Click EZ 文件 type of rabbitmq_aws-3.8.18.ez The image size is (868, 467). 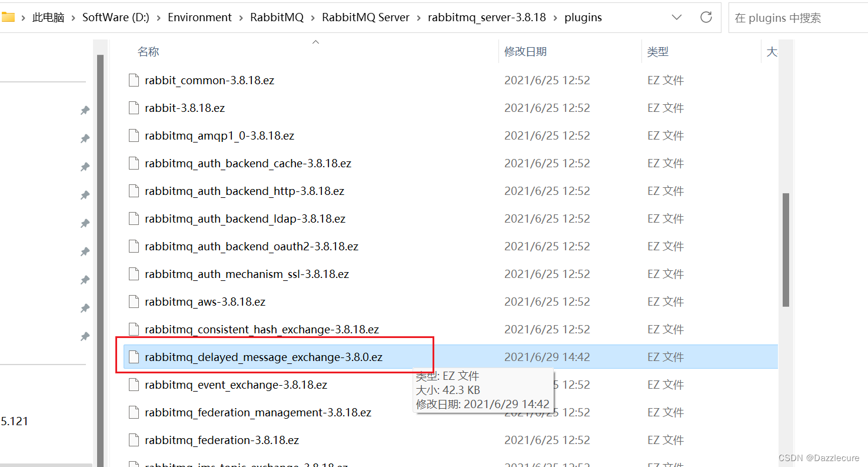(666, 302)
